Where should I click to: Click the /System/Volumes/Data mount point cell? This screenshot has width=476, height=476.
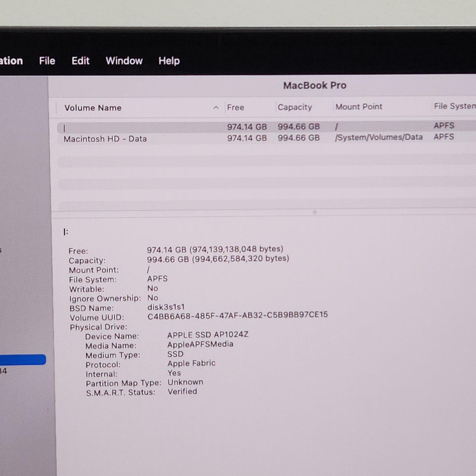tap(378, 137)
